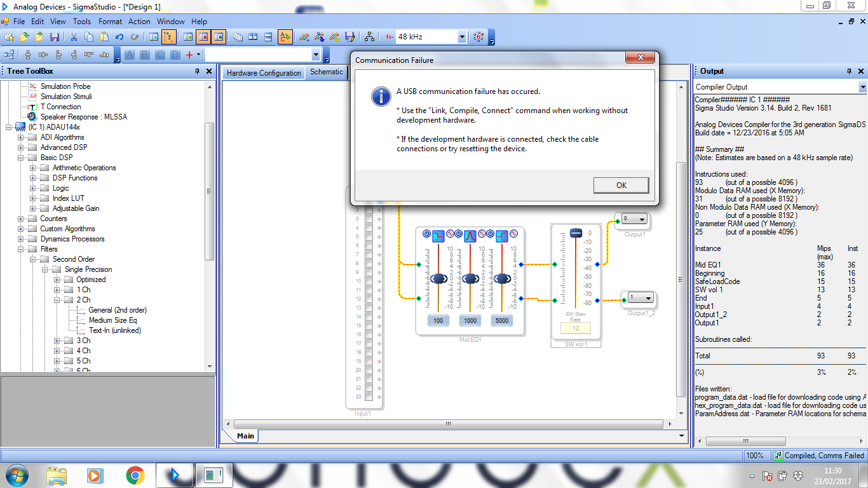The width and height of the screenshot is (868, 488).
Task: Click the 100 Hz band gain slider handle
Action: tap(438, 278)
